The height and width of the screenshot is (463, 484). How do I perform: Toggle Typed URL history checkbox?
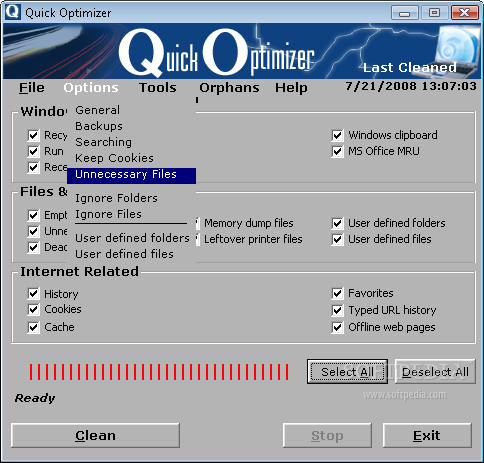[x=337, y=310]
